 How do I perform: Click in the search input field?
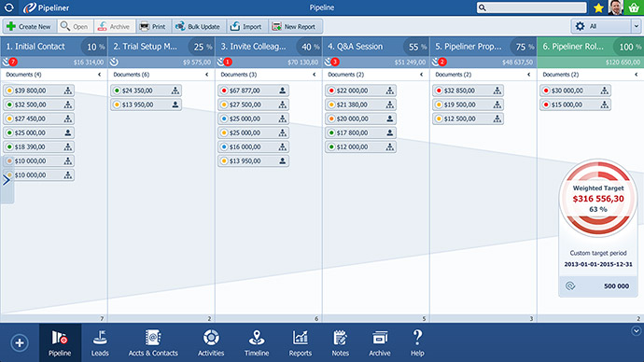[531, 7]
